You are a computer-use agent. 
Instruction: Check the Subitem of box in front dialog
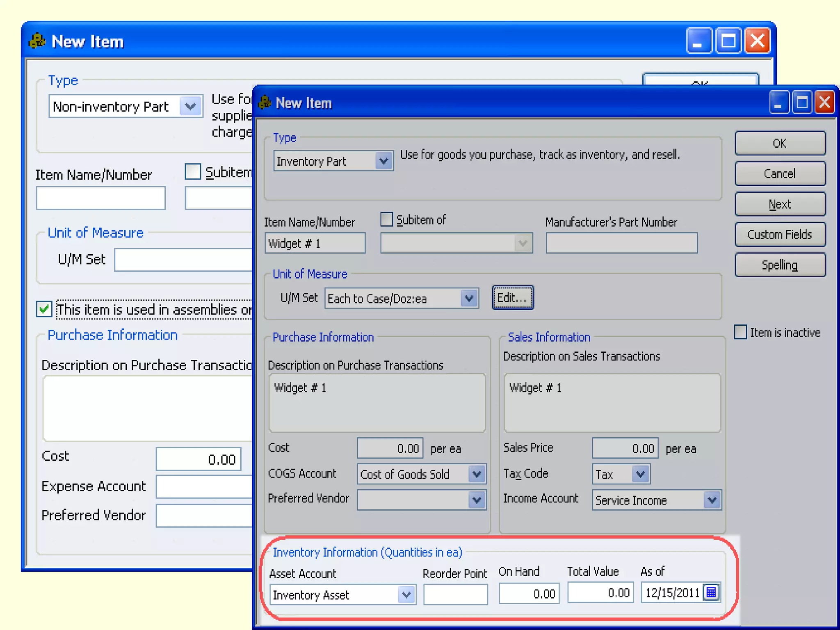[x=386, y=219]
